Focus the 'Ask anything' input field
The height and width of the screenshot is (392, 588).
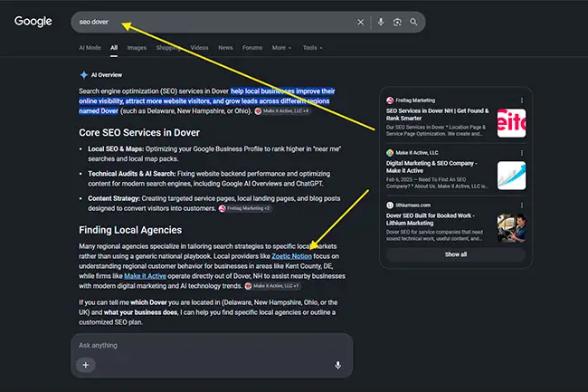(212, 345)
